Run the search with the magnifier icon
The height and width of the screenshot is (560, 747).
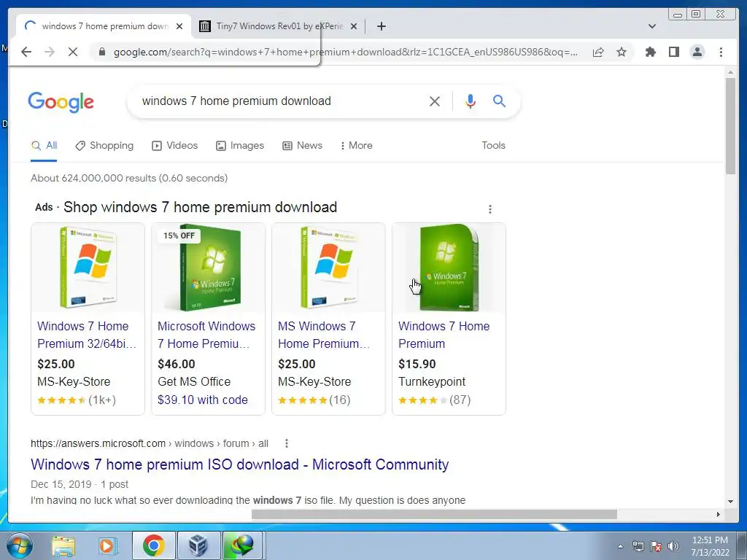click(499, 101)
